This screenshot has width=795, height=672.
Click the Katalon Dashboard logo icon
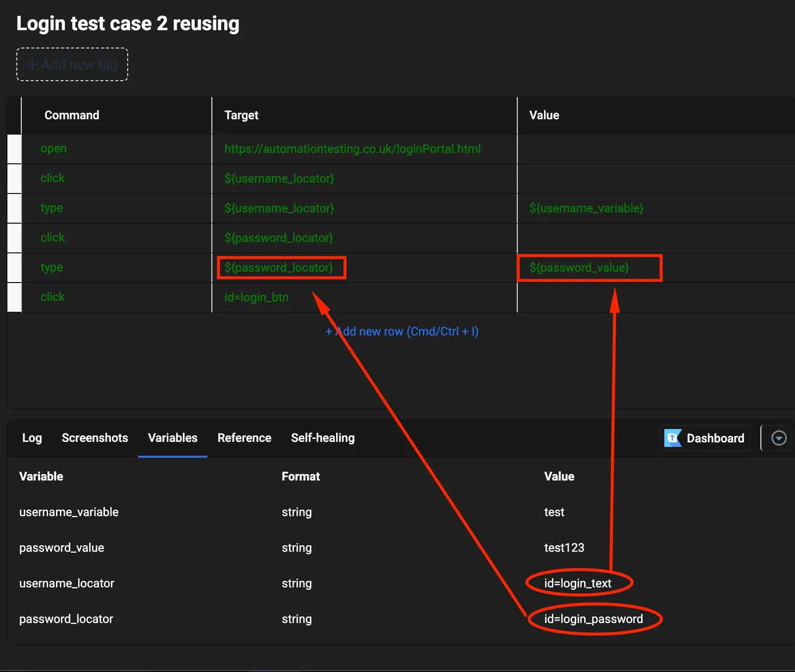pyautogui.click(x=673, y=438)
